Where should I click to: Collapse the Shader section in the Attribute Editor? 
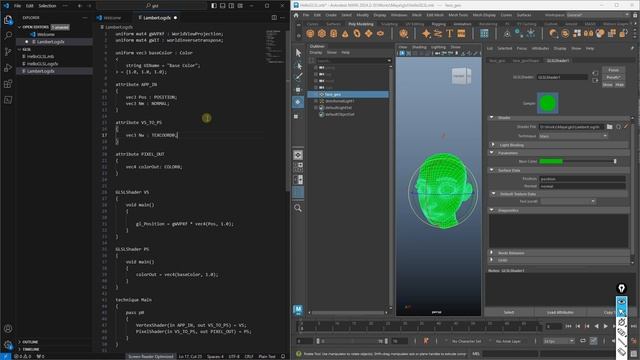point(491,118)
